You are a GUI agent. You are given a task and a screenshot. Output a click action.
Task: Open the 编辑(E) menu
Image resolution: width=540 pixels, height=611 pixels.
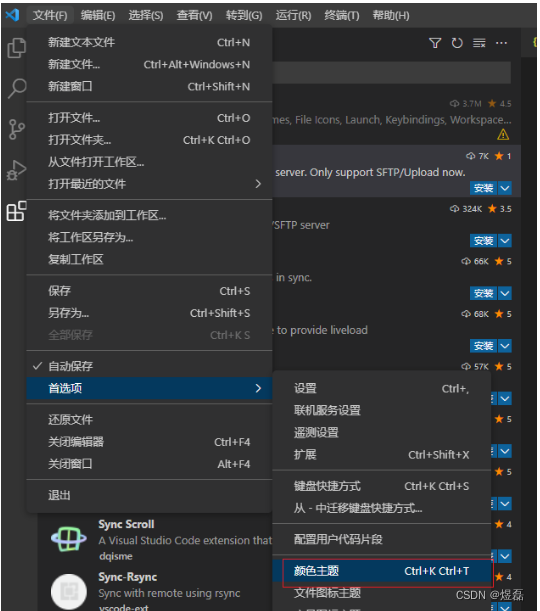click(98, 15)
